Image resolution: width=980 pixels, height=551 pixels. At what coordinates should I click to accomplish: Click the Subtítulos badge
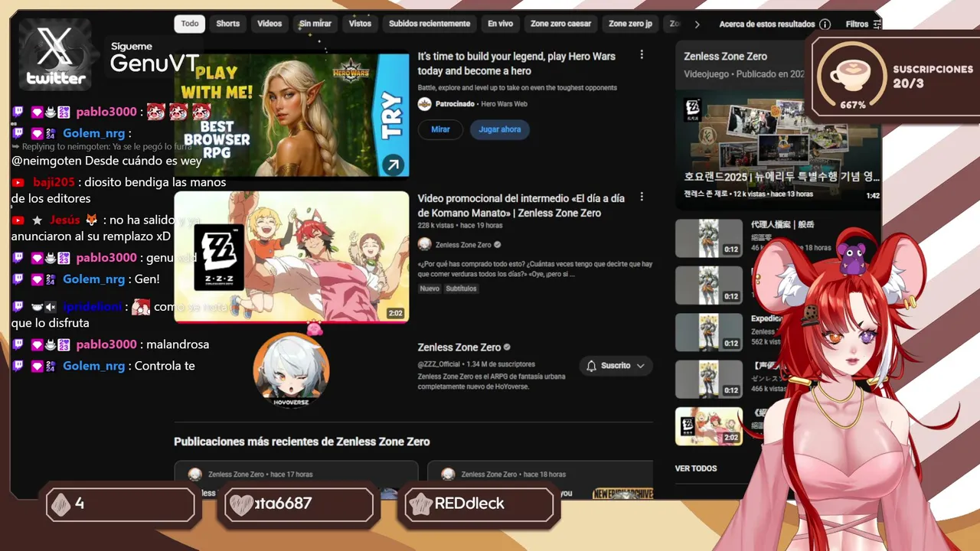[461, 289]
